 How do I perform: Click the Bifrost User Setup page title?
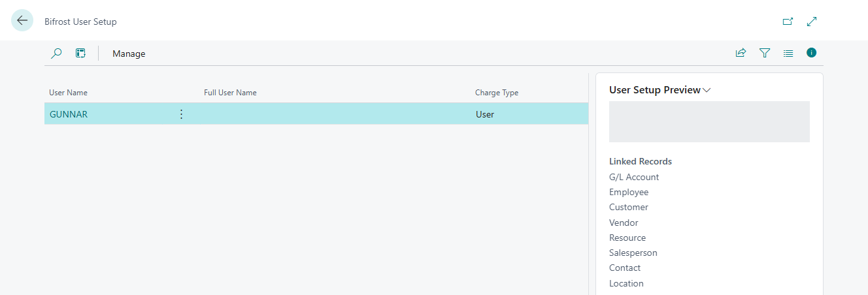coord(80,22)
